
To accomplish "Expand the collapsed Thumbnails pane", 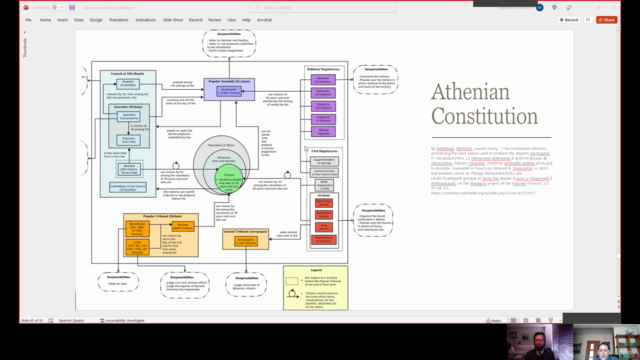I will [x=24, y=32].
